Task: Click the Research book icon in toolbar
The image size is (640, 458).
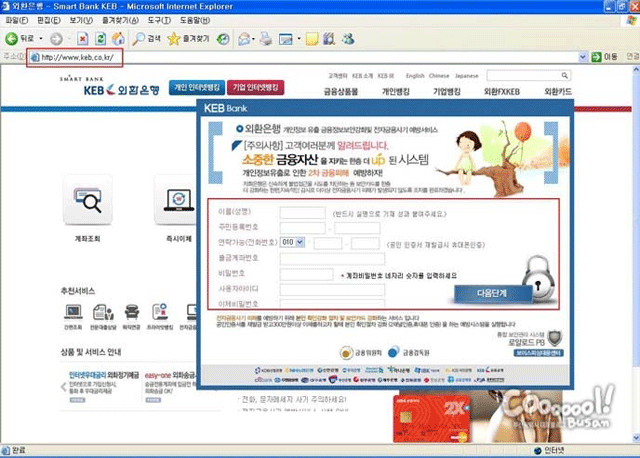Action: point(329,39)
